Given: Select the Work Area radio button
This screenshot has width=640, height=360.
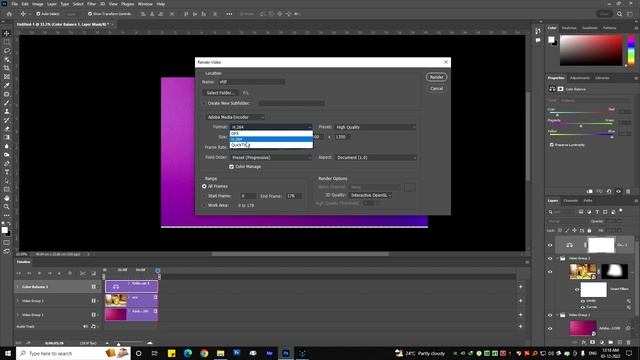Looking at the screenshot, I should tap(204, 206).
